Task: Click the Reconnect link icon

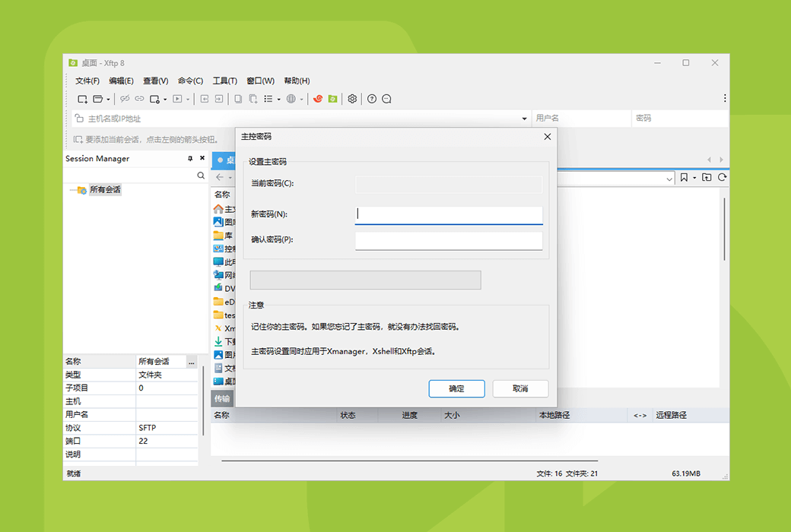Action: tap(139, 99)
